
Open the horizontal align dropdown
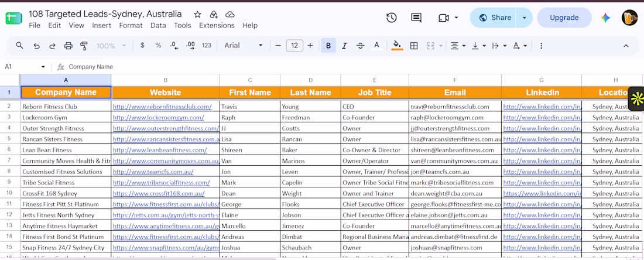[x=458, y=46]
